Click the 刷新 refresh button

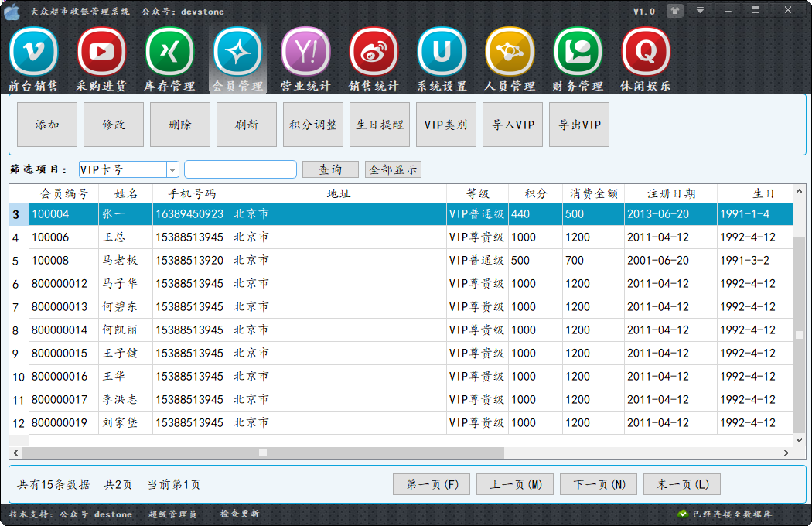tap(247, 125)
